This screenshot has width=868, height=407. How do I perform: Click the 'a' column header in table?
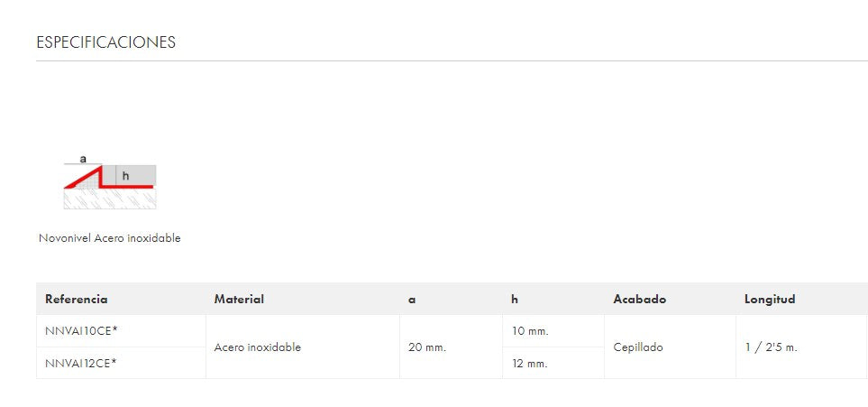click(x=412, y=300)
